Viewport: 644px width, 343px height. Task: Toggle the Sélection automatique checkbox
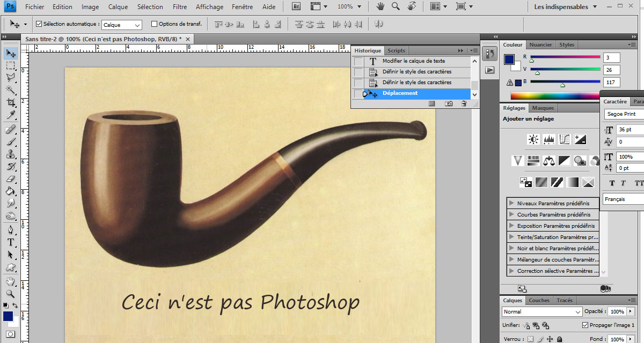pyautogui.click(x=39, y=24)
